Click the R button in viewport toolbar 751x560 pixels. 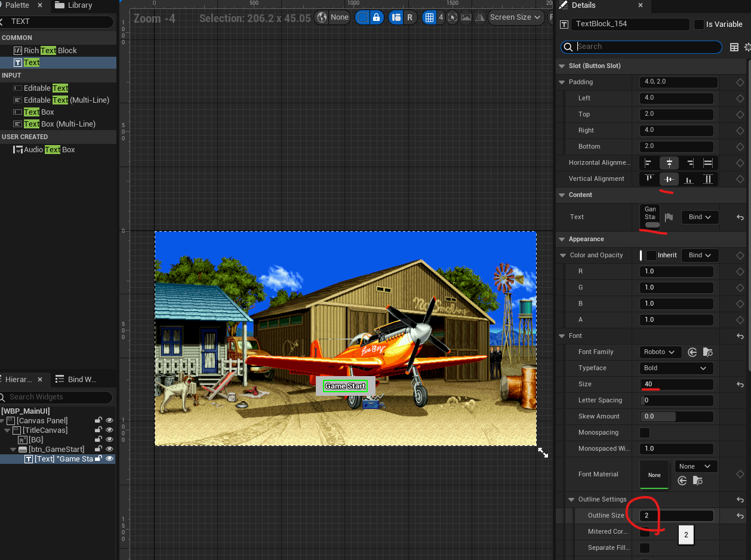(x=410, y=17)
